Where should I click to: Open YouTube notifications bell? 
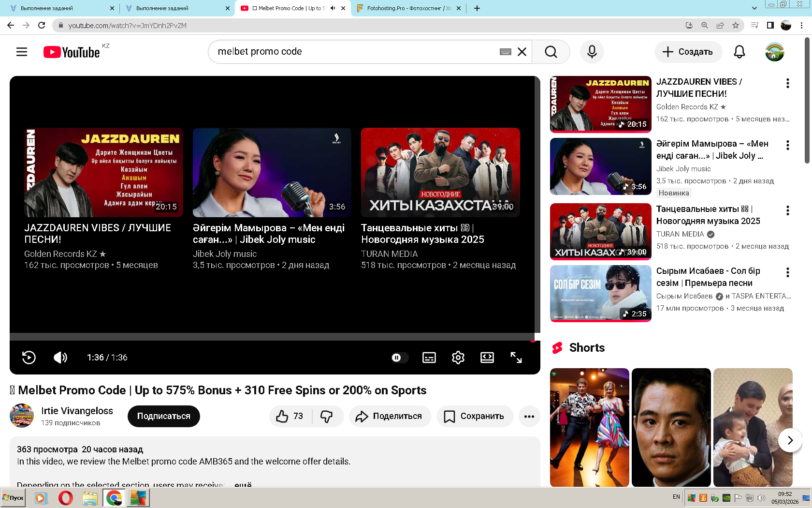[739, 52]
